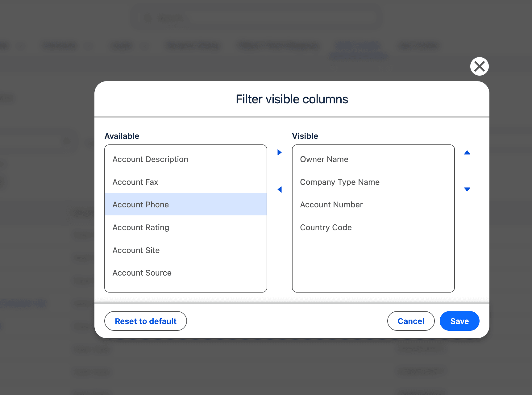Select Account Source column
Image resolution: width=532 pixels, height=395 pixels.
tap(142, 272)
